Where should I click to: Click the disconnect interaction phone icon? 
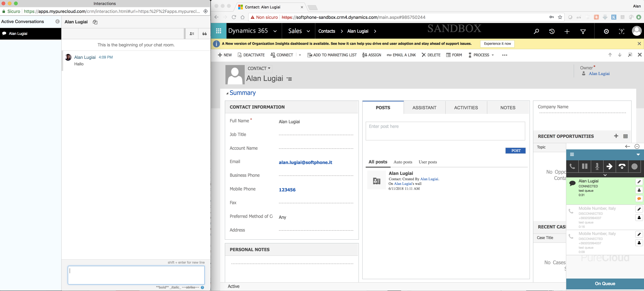(622, 166)
